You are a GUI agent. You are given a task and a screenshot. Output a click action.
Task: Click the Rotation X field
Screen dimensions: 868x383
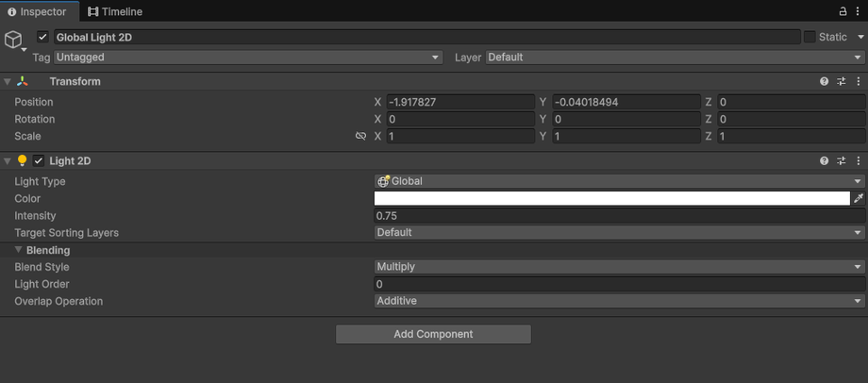[460, 119]
